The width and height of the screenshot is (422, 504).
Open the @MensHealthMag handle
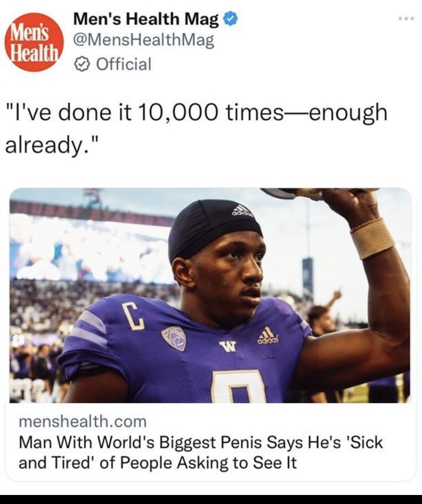[144, 40]
